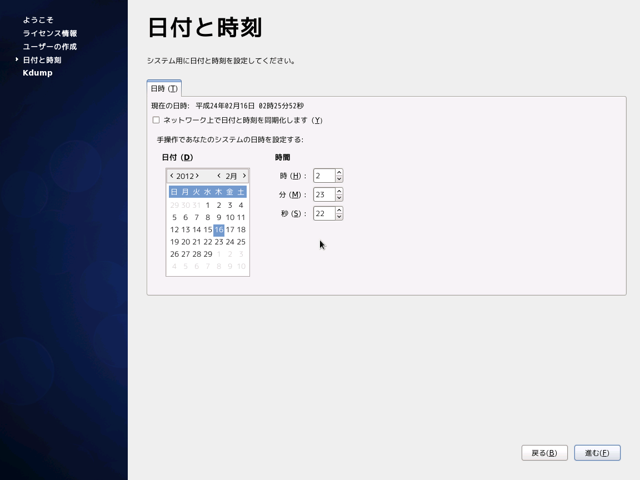Screen dimensions: 640x480
Task: Select February 26 in calendar
Action: coord(174,254)
